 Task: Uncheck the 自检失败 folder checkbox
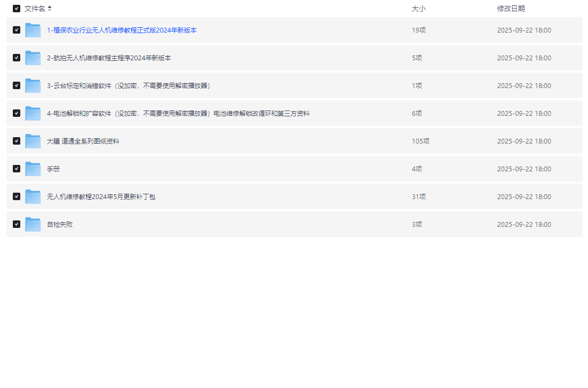(17, 224)
